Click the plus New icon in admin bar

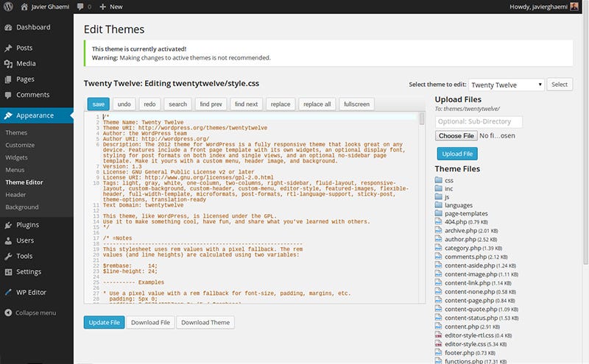pyautogui.click(x=102, y=7)
